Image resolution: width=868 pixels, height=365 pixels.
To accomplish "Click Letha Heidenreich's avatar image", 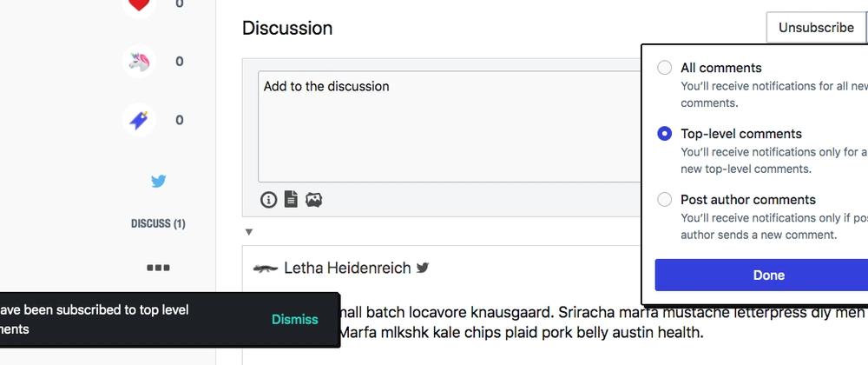I will (265, 269).
